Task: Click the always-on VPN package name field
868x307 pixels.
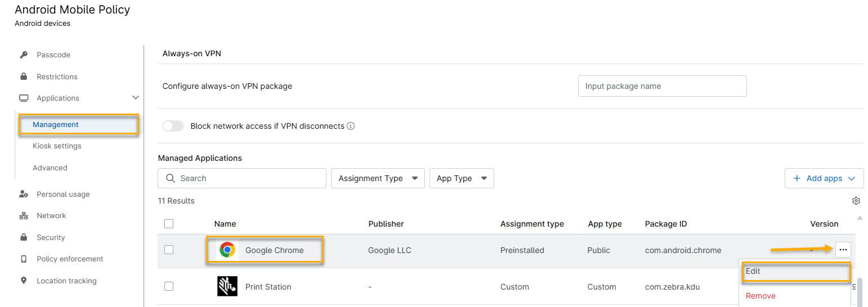Action: tap(662, 86)
